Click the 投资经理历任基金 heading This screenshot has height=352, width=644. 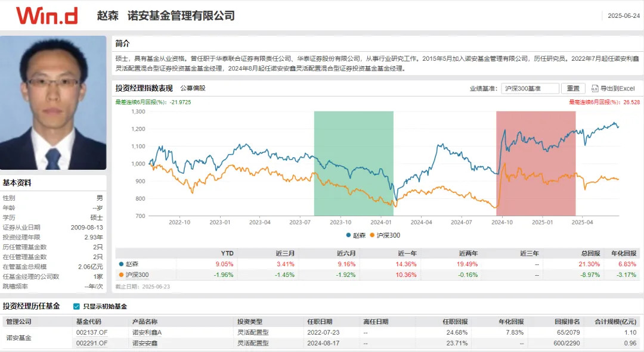point(31,306)
